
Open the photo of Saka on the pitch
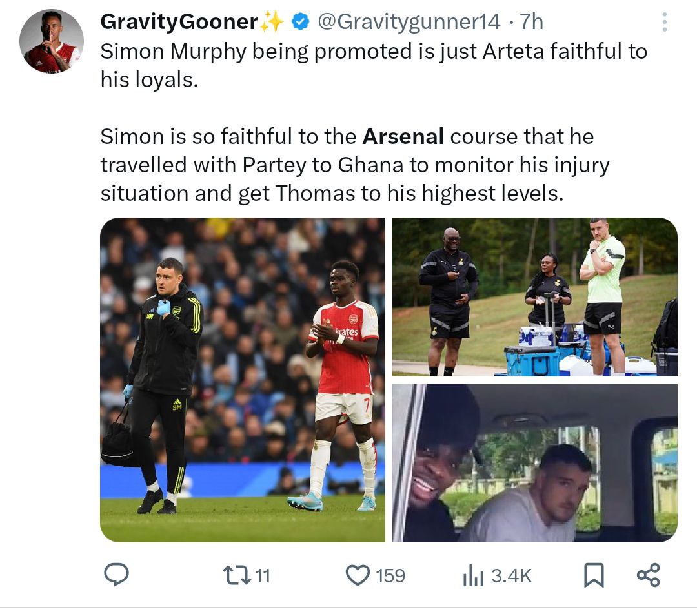coord(243,380)
